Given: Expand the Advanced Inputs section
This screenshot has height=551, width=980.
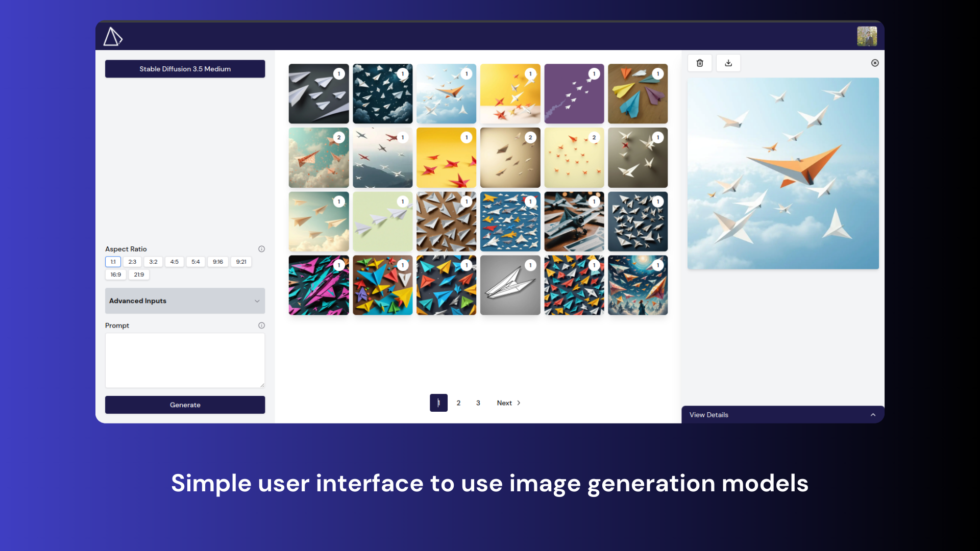Looking at the screenshot, I should (x=185, y=301).
